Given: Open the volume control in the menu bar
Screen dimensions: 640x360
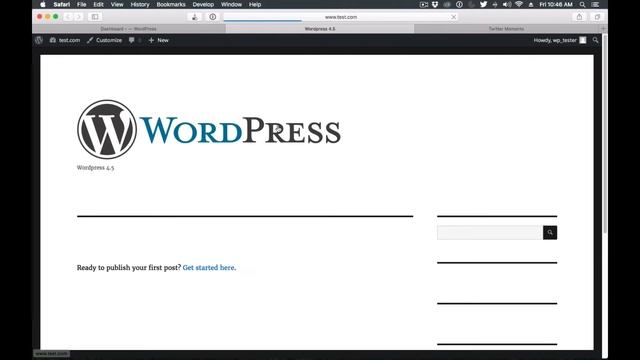Looking at the screenshot, I should pyautogui.click(x=507, y=4).
